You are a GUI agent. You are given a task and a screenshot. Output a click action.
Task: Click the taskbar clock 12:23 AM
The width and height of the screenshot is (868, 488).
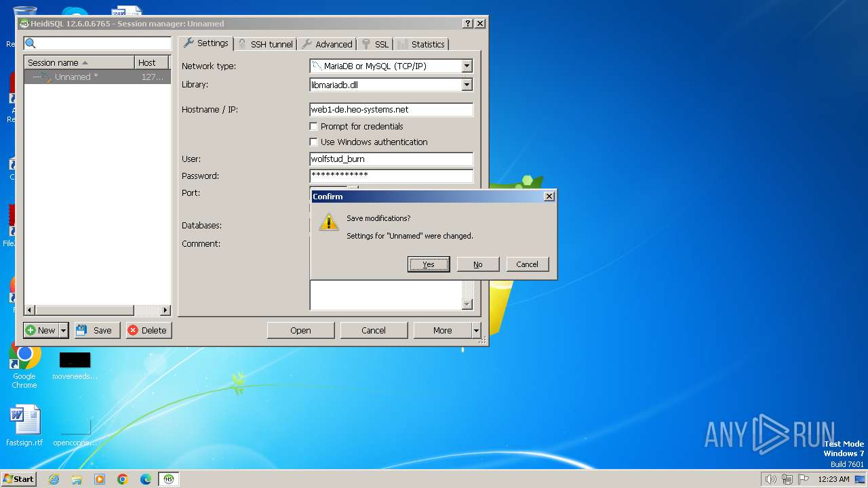[833, 479]
